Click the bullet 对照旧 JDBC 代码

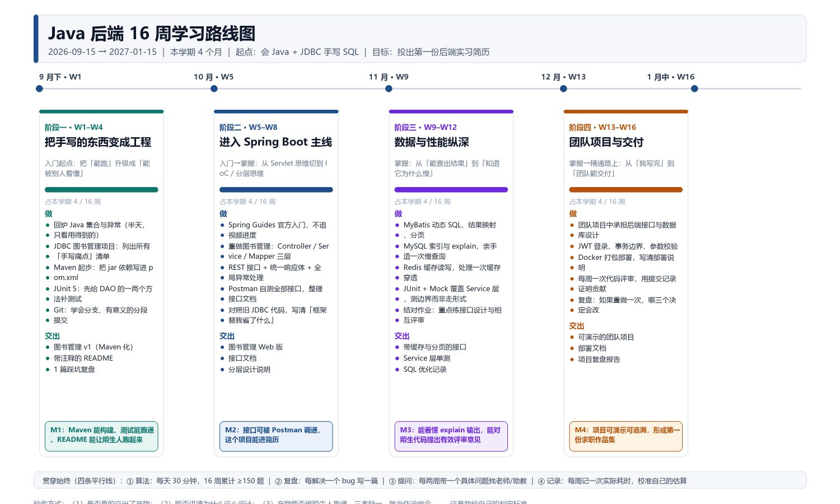[x=277, y=310]
